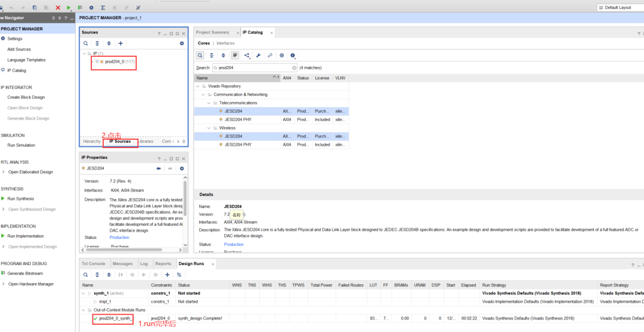Open Sources panel gear settings

click(182, 43)
